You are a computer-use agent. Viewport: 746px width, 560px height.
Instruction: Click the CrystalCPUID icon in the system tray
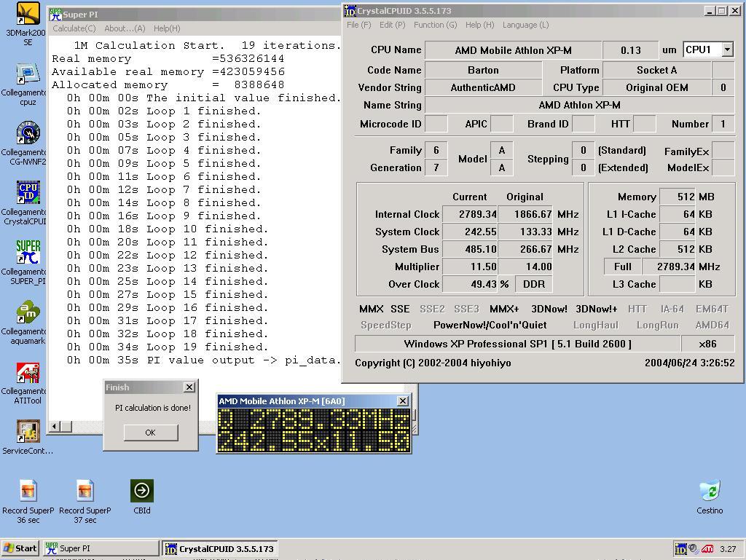(x=680, y=549)
